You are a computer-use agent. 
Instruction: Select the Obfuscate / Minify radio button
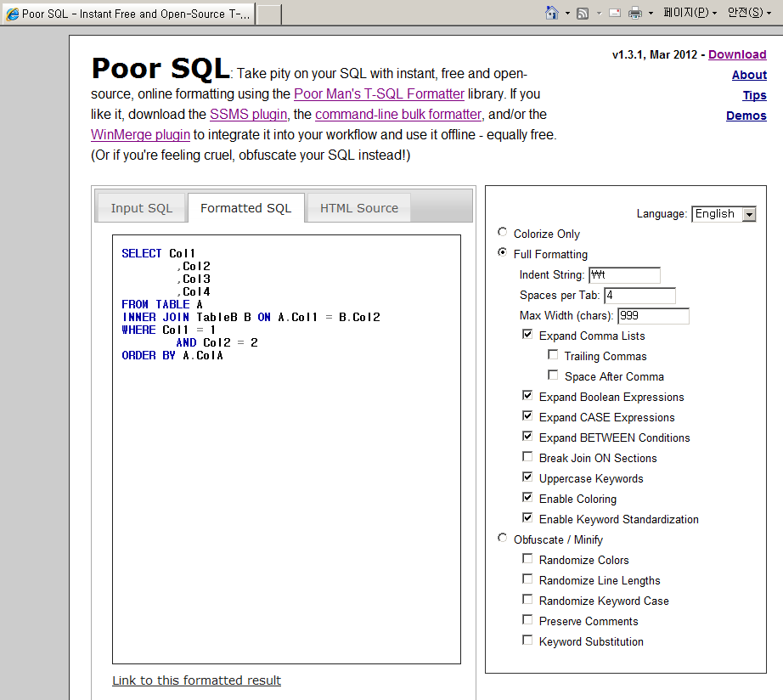click(x=503, y=538)
